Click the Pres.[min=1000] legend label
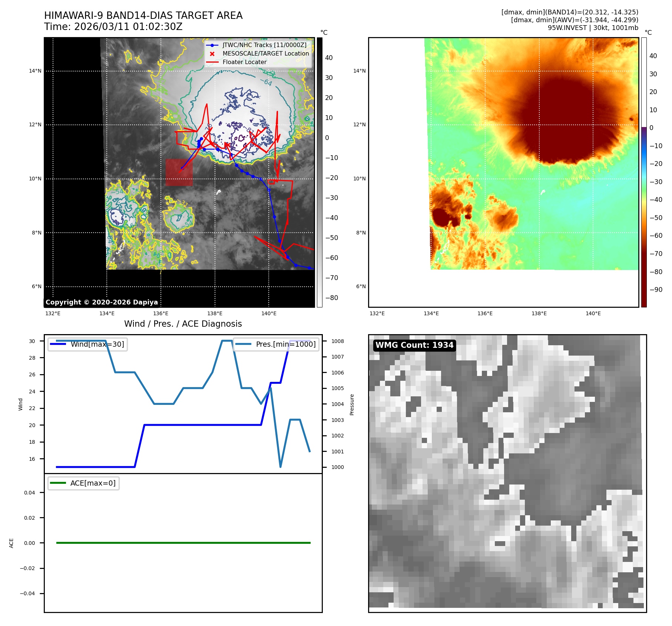 [285, 344]
